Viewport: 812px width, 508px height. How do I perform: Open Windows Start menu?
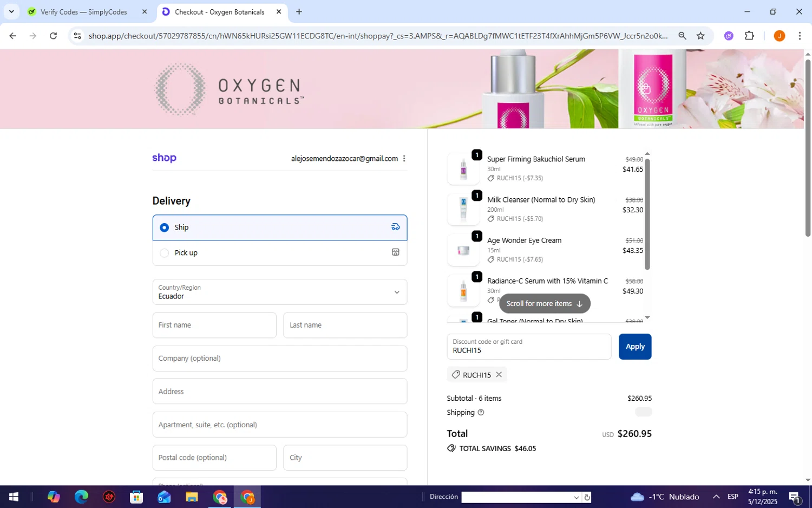point(14,497)
